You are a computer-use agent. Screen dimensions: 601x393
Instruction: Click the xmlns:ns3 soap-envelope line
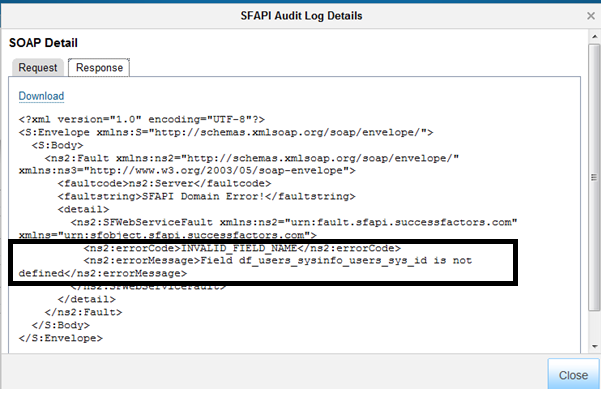point(187,170)
